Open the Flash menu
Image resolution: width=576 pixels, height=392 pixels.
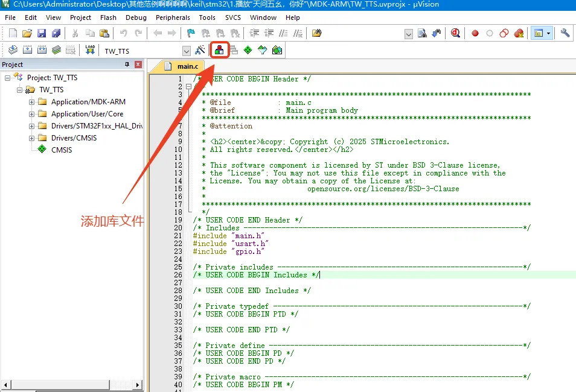109,17
